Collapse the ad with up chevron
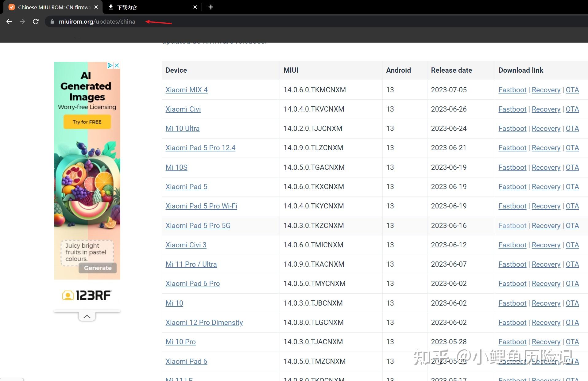The height and width of the screenshot is (381, 588). (87, 316)
